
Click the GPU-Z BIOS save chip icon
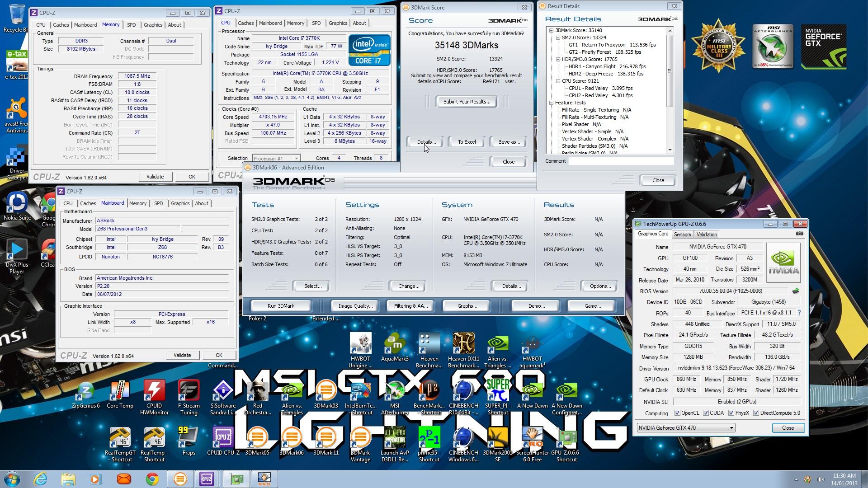pyautogui.click(x=796, y=291)
